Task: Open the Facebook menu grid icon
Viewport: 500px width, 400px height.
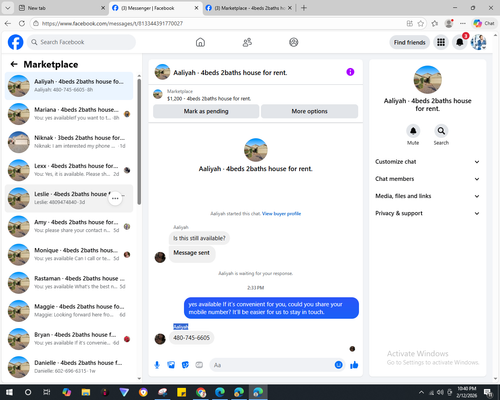Action: [x=441, y=42]
